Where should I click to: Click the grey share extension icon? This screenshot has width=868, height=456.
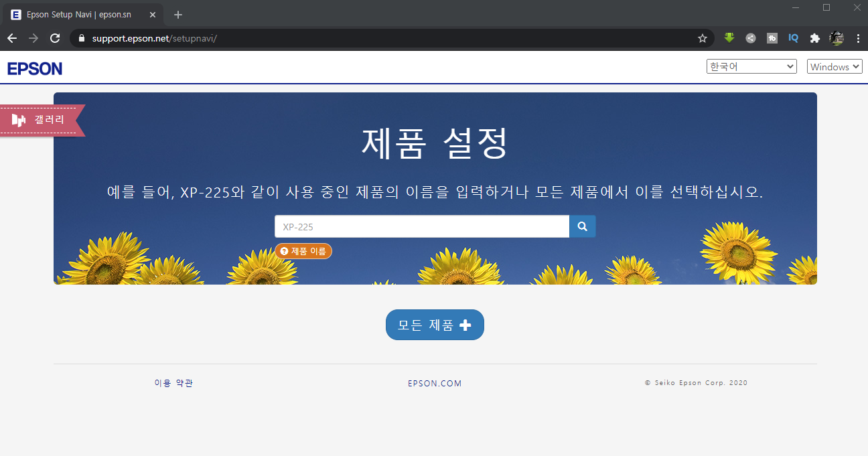click(x=751, y=38)
